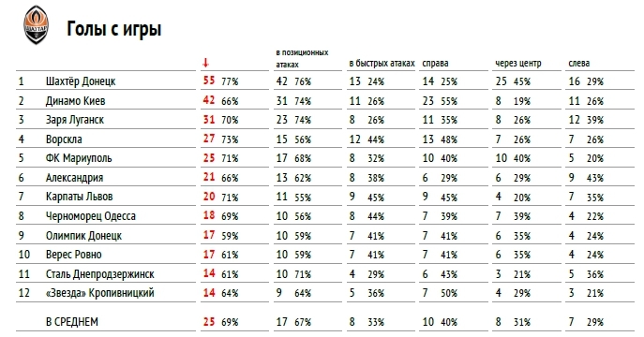Sort by 'в позиционных атаках' column header
Viewport: 644px width, 337px height.
pyautogui.click(x=302, y=59)
